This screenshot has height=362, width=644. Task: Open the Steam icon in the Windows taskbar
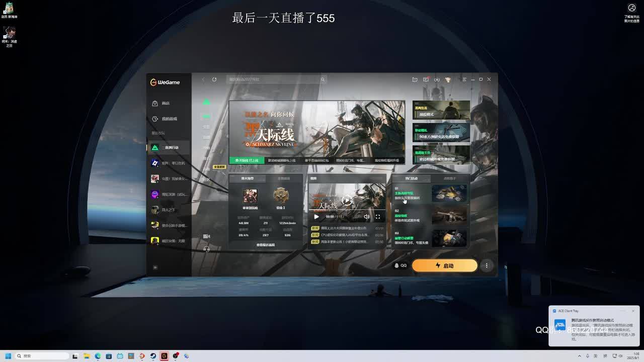(x=153, y=356)
